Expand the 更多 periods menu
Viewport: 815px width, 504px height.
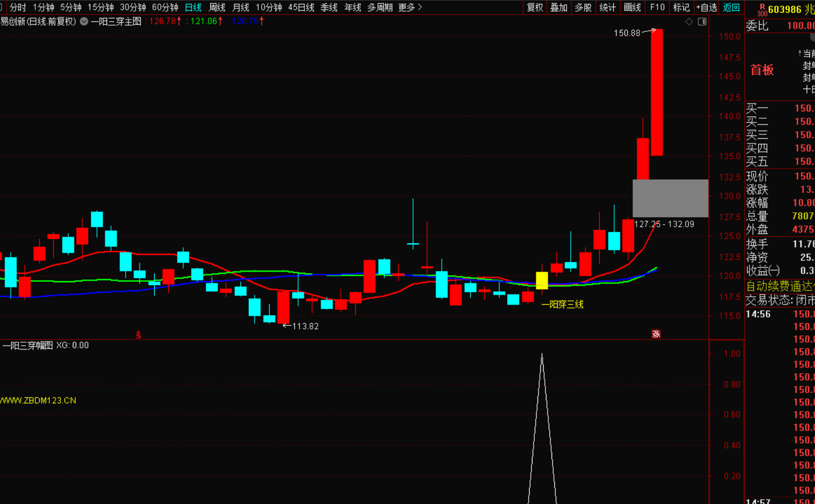click(x=410, y=7)
